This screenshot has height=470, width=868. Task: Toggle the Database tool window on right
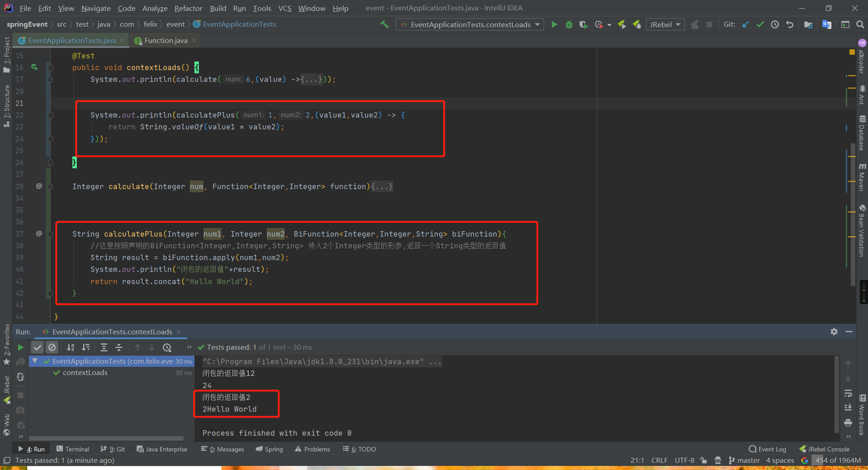pyautogui.click(x=862, y=133)
